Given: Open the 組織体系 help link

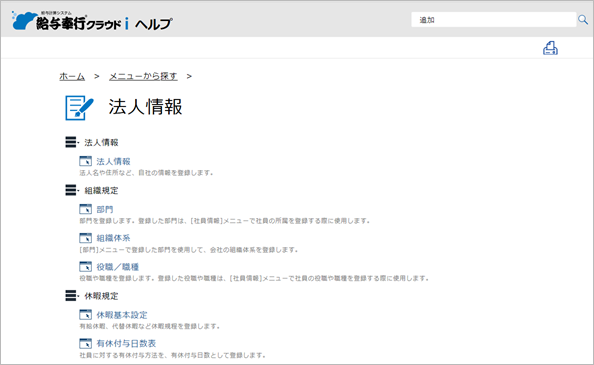Looking at the screenshot, I should coord(113,238).
